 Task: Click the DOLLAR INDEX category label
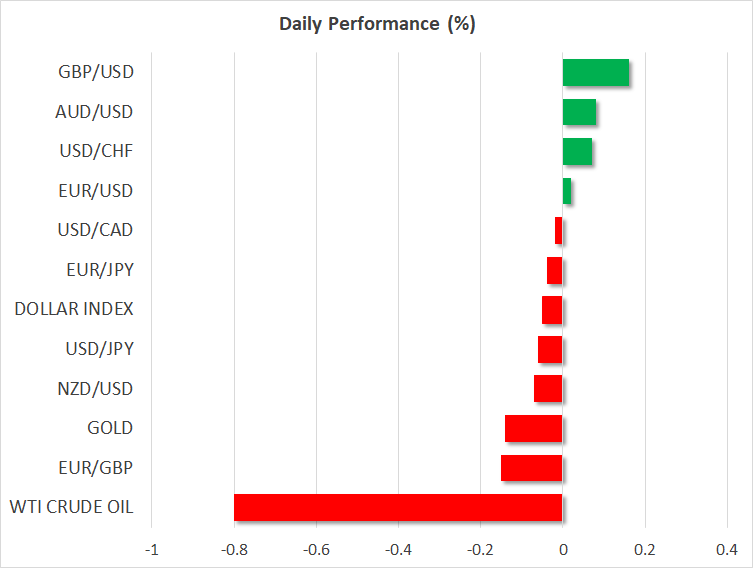point(74,310)
